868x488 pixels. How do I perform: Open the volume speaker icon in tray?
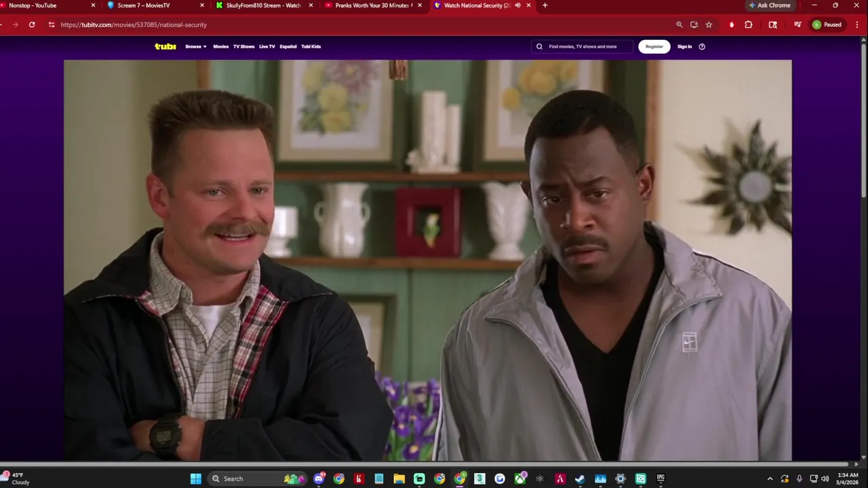(x=825, y=479)
